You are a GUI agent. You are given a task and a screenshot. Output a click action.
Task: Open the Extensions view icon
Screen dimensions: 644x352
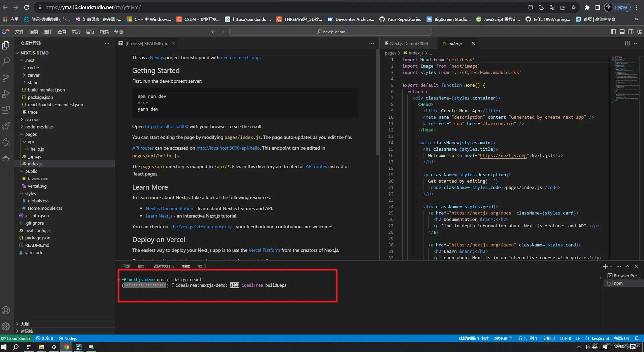pyautogui.click(x=6, y=110)
